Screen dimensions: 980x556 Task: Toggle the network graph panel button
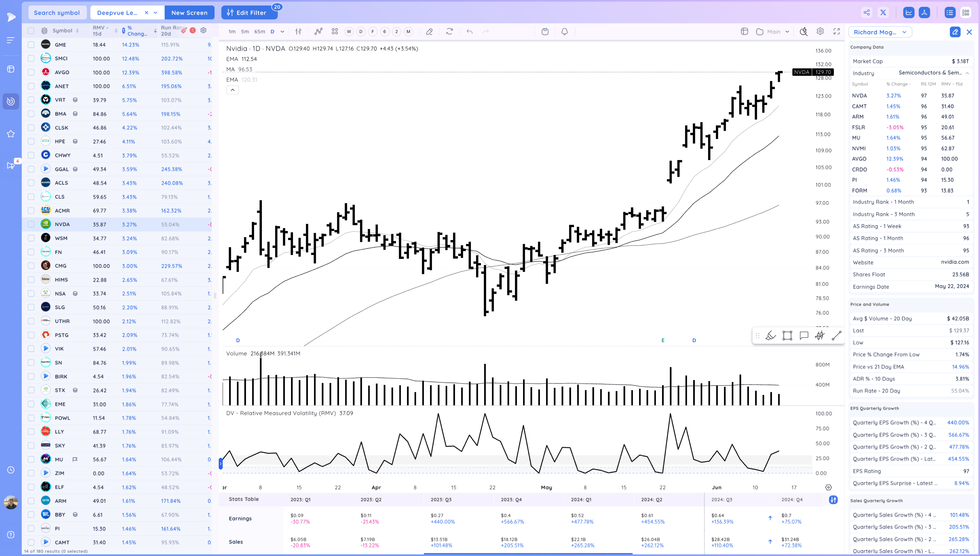924,12
